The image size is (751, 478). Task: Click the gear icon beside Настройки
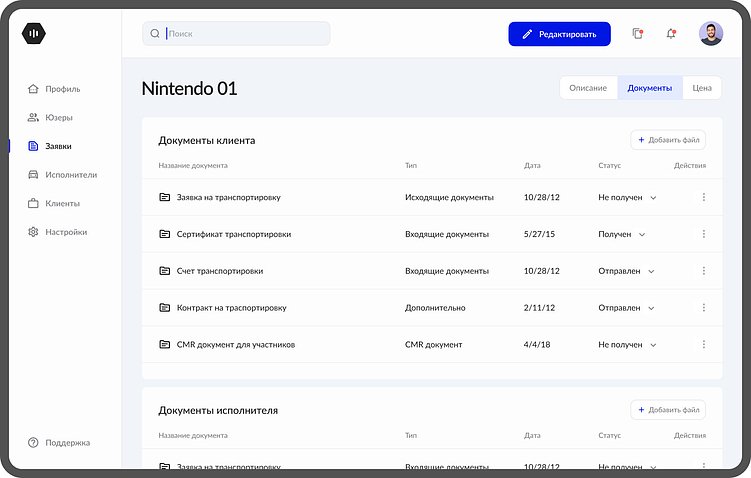pyautogui.click(x=33, y=232)
